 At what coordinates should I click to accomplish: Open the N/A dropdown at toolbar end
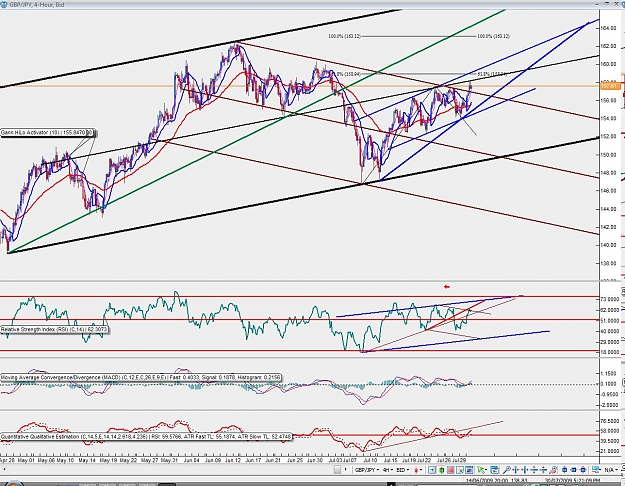[612, 470]
